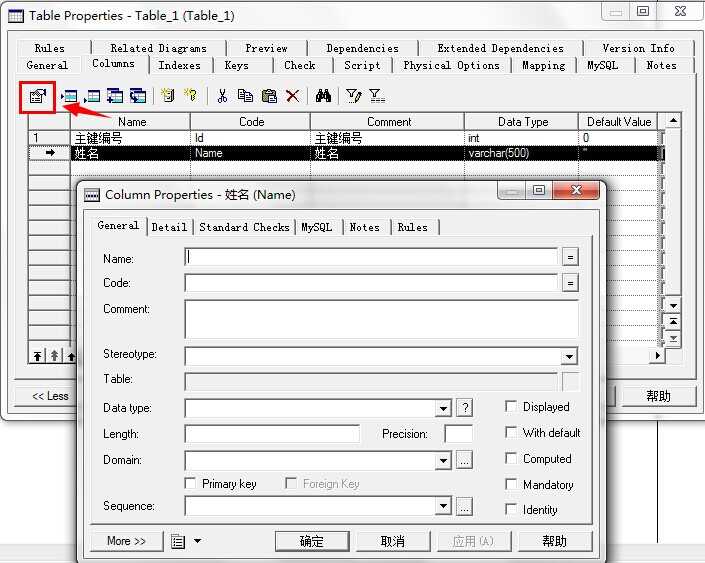Click the Column Properties title bar icon
705x563 pixels.
[x=92, y=195]
